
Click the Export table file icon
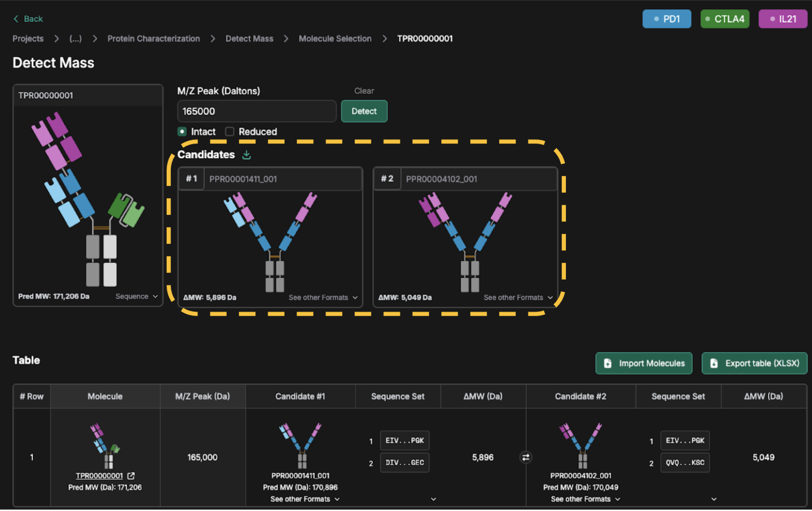pyautogui.click(x=714, y=363)
